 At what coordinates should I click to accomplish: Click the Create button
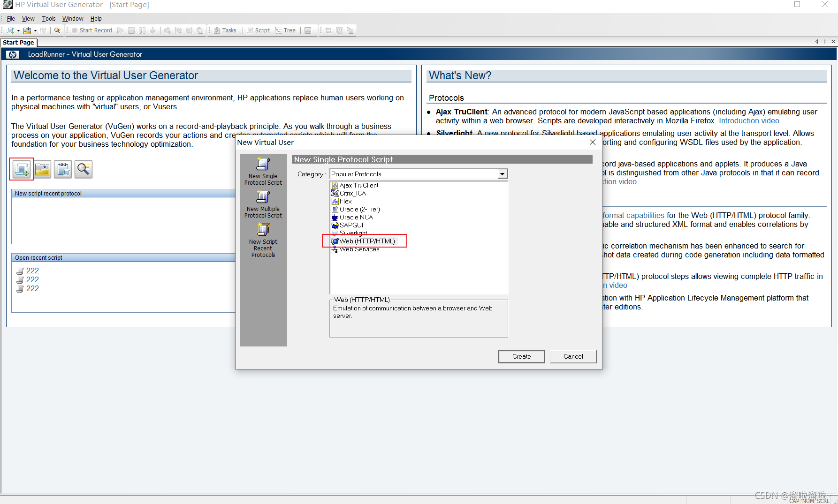pos(521,356)
